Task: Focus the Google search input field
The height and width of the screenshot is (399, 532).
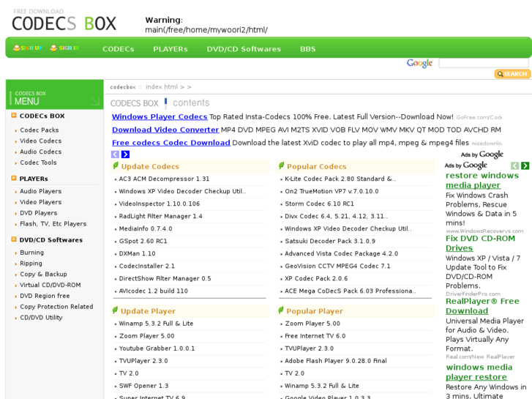Action: pyautogui.click(x=484, y=63)
